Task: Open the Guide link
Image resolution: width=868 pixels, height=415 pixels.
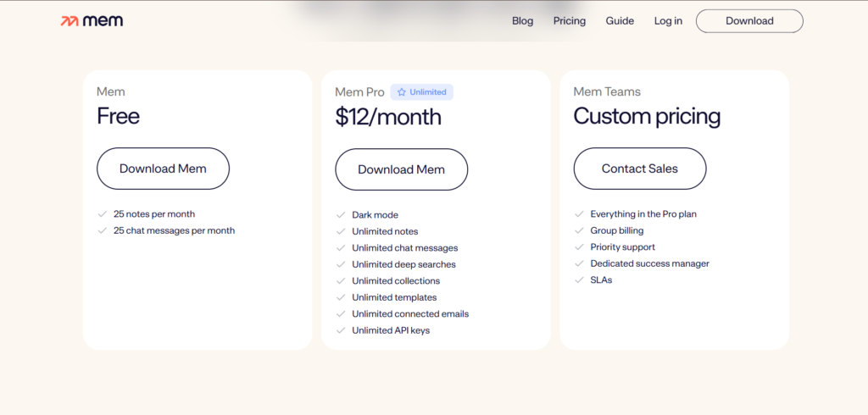Action: (620, 21)
